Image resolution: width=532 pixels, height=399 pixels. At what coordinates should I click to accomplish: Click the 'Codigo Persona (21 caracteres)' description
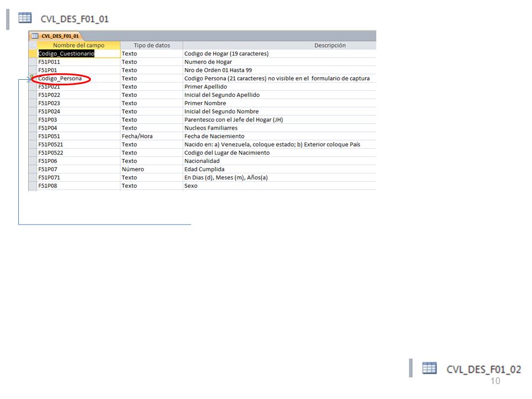(277, 78)
